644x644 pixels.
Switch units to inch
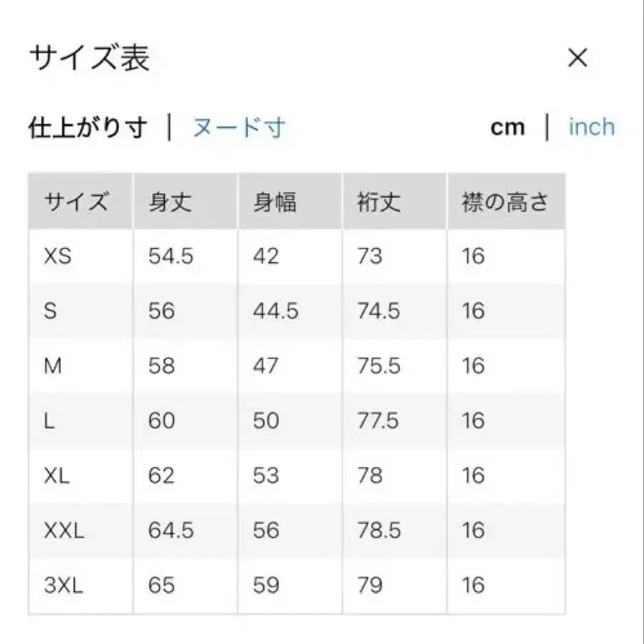coord(592,127)
